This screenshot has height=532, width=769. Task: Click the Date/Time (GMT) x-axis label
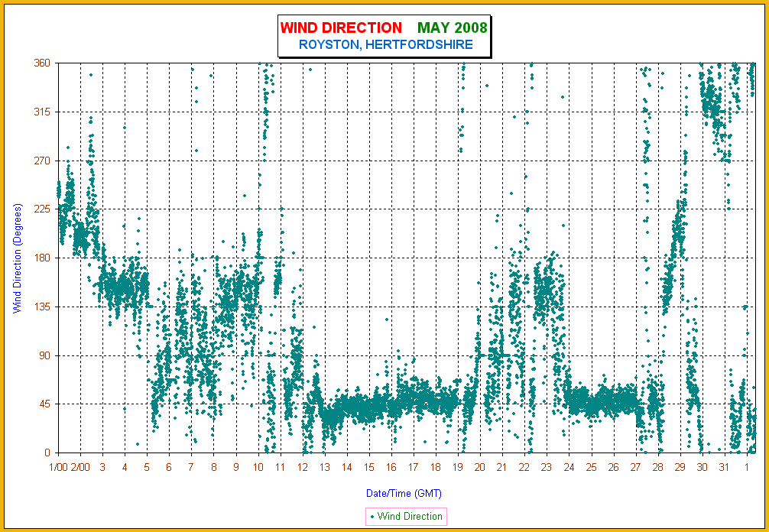pyautogui.click(x=404, y=493)
